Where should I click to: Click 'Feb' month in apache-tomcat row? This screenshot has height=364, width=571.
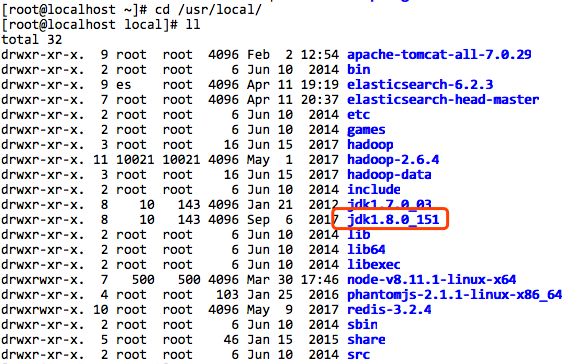(x=259, y=55)
